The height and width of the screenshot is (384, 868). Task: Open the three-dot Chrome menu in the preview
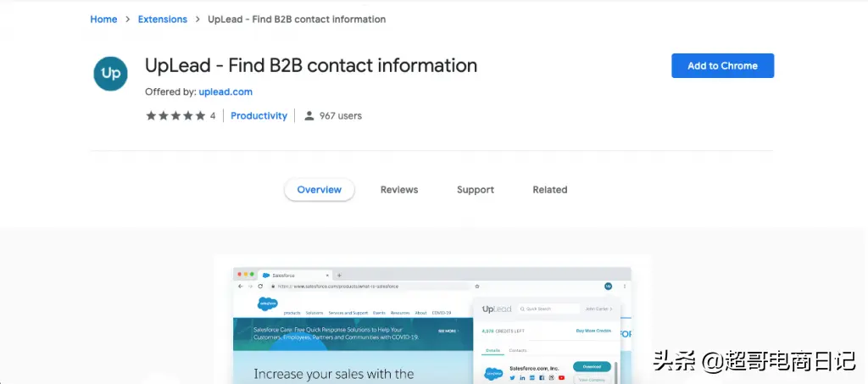625,286
